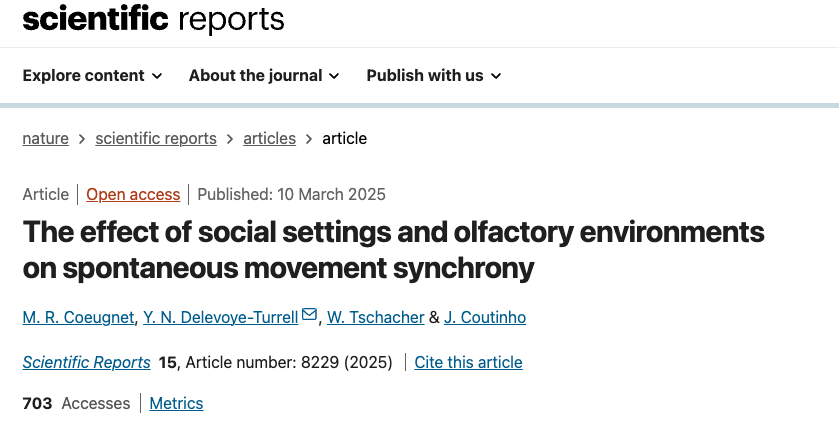Click the italic Scientific Reports journal link
The width and height of the screenshot is (839, 442).
tap(86, 362)
